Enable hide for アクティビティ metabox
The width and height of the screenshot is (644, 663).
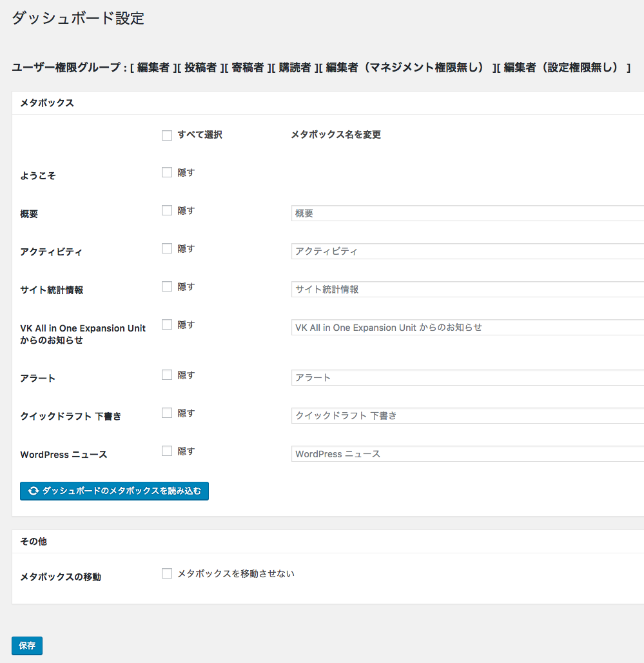point(167,249)
